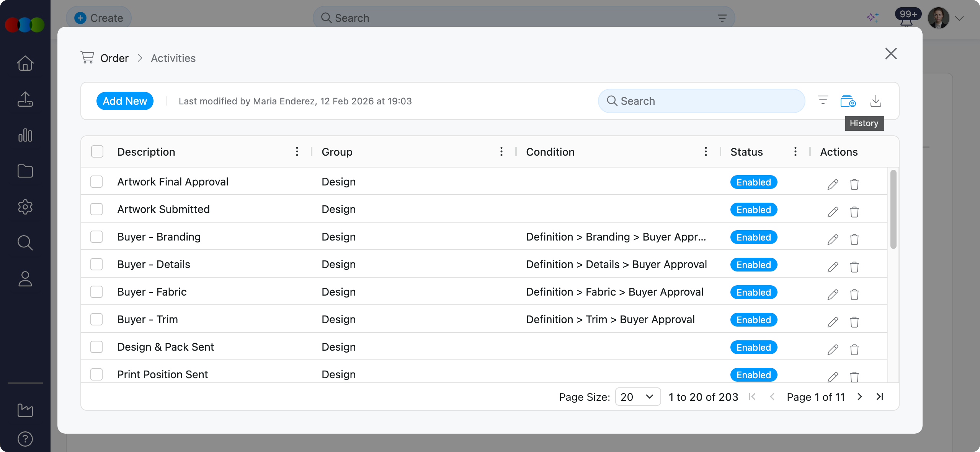Open the Status column options menu
980x452 pixels.
click(795, 152)
